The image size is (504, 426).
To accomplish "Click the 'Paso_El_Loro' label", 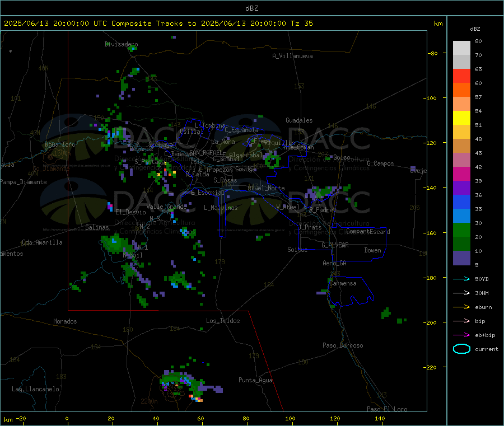I will [x=388, y=409].
